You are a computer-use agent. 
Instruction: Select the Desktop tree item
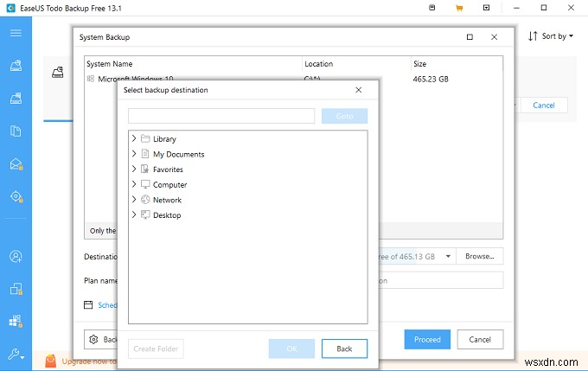(x=167, y=215)
